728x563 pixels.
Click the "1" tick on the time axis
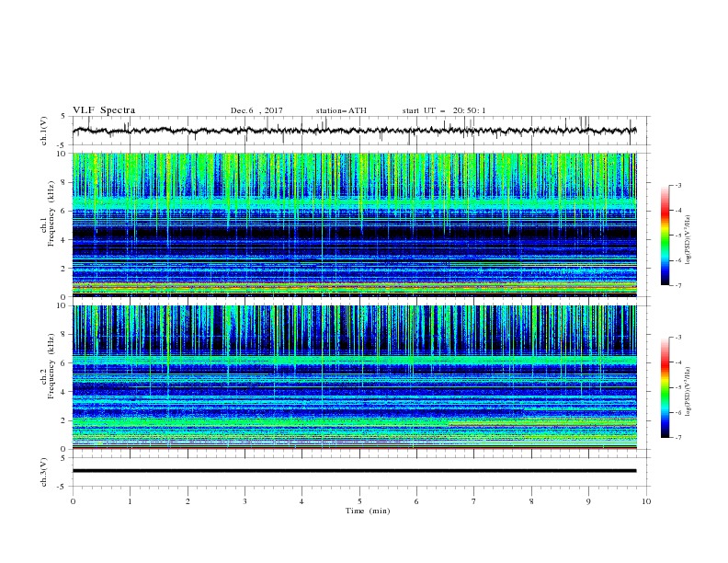point(130,501)
